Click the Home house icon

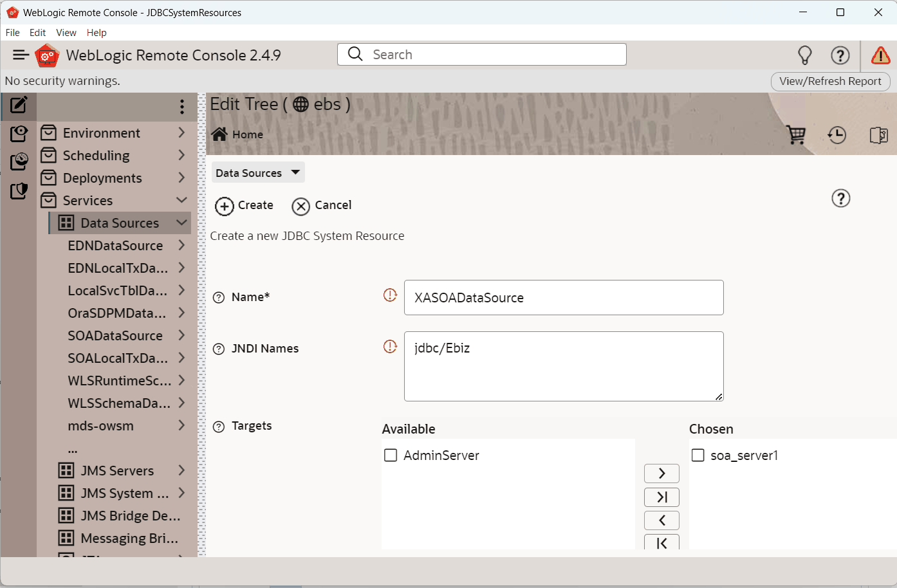tap(219, 134)
